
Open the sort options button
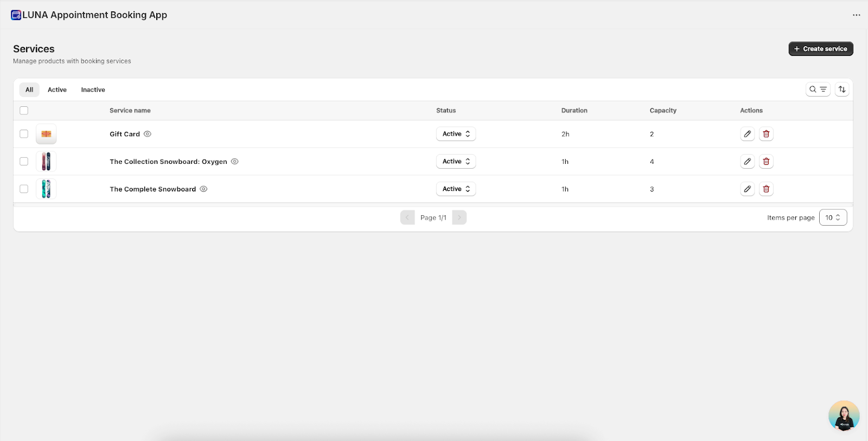(x=841, y=90)
